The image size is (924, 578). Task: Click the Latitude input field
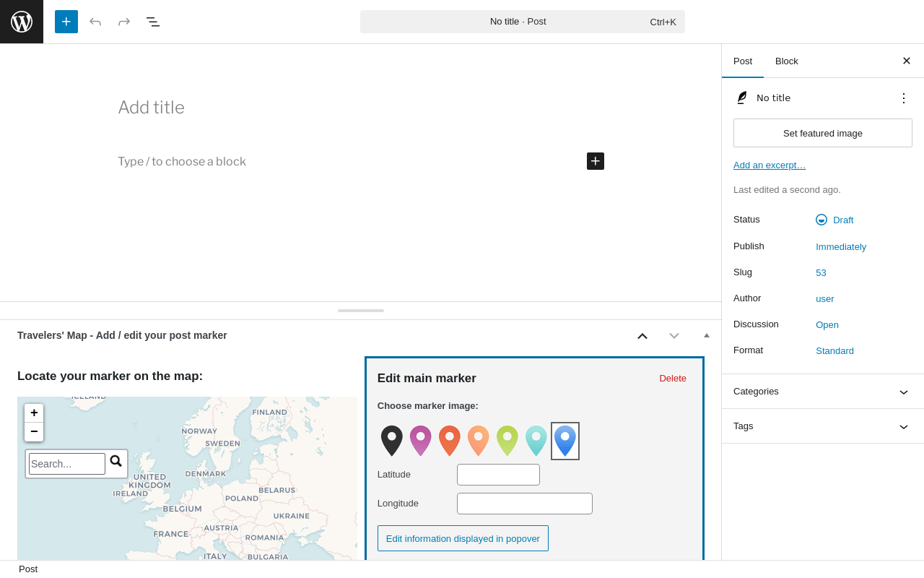click(x=498, y=475)
